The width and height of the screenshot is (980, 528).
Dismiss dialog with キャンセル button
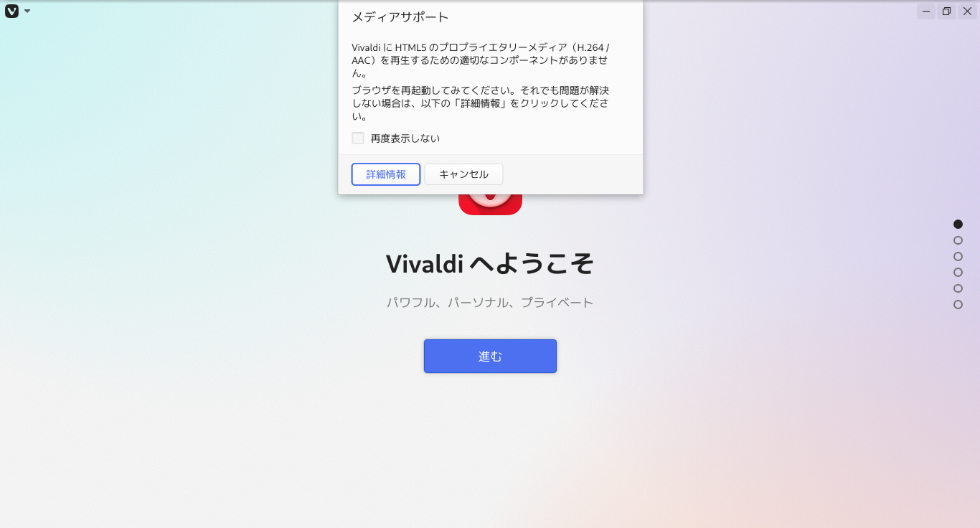pyautogui.click(x=463, y=174)
